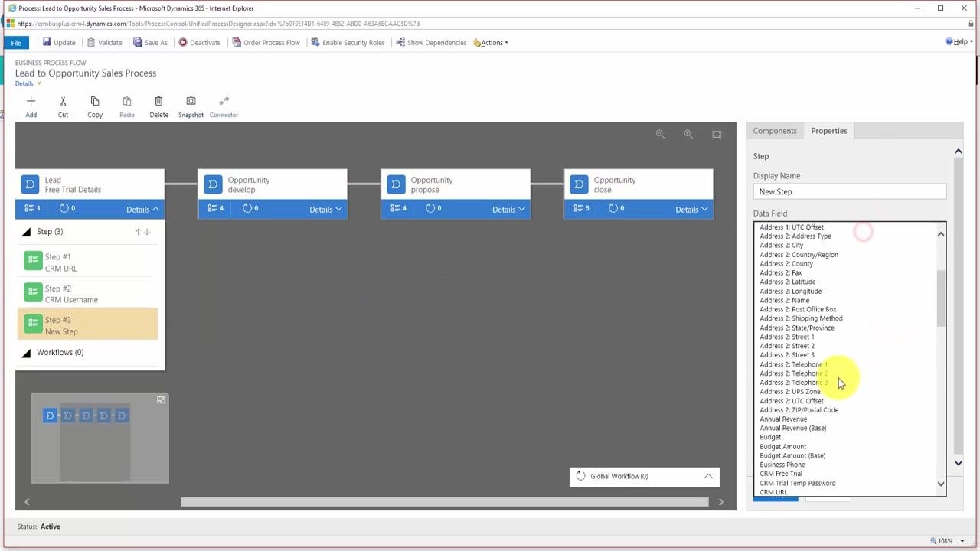Take a Snapshot with camera icon
The image size is (980, 551).
[191, 101]
